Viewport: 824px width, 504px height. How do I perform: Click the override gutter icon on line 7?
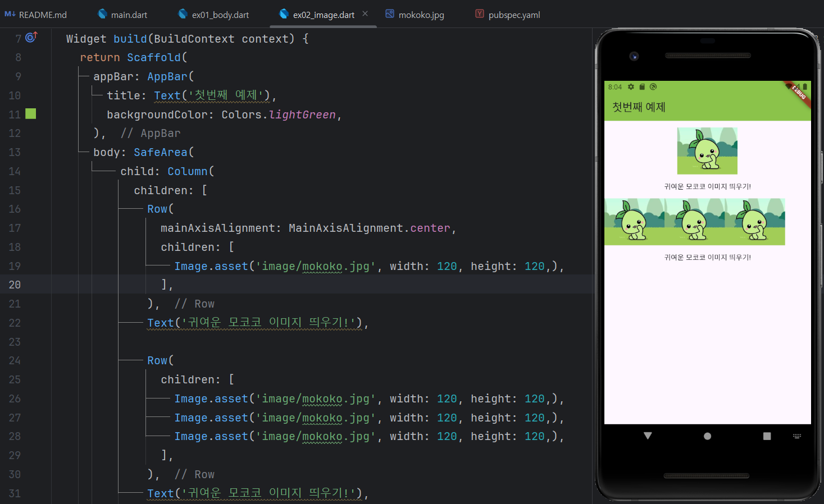pyautogui.click(x=31, y=38)
